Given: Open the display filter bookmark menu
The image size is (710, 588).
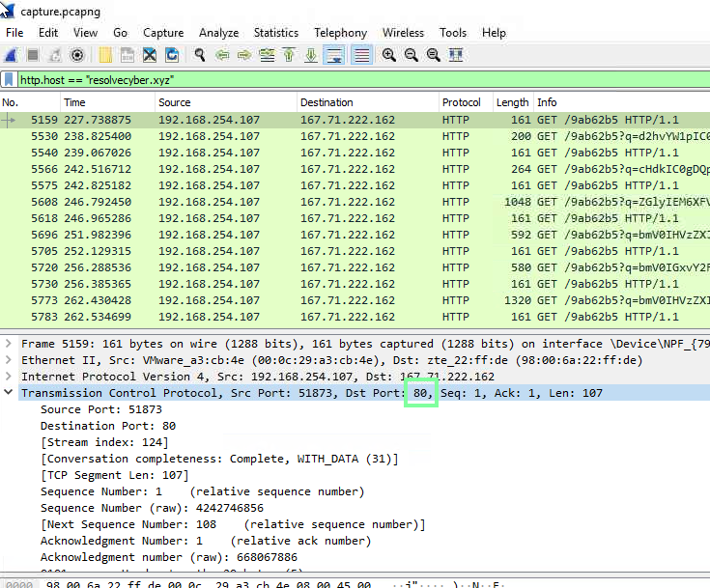Looking at the screenshot, I should pos(10,79).
